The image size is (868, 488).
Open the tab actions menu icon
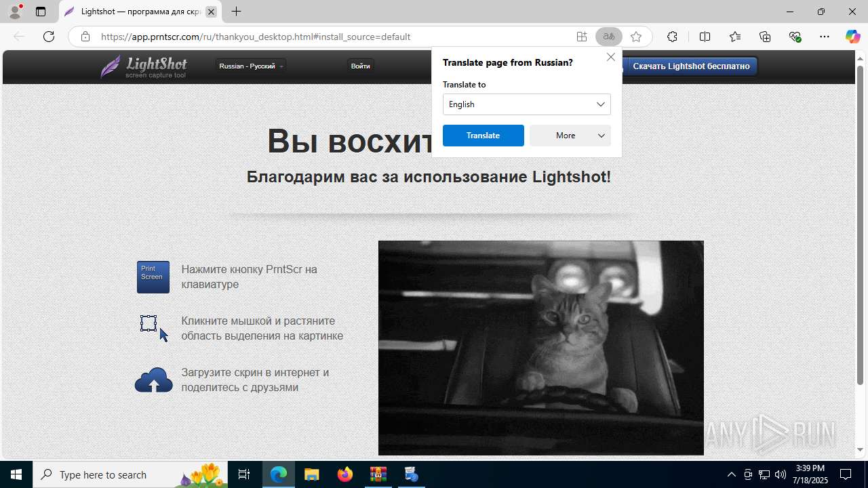tap(41, 12)
